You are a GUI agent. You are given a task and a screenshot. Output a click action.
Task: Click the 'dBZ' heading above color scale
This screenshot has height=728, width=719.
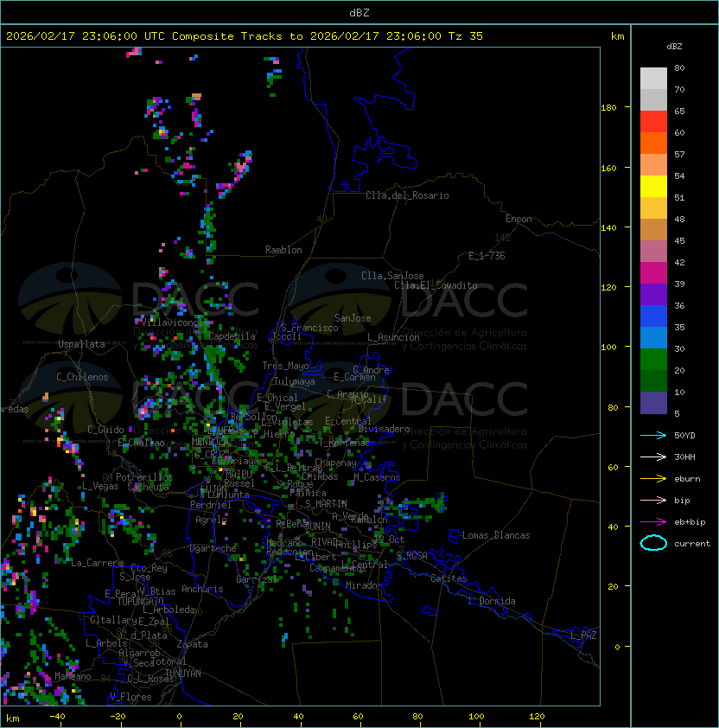point(674,47)
